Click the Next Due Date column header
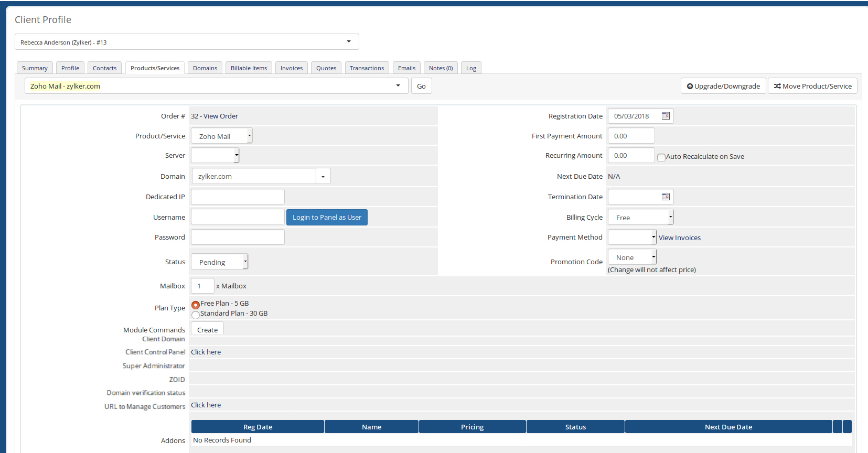Image resolution: width=868 pixels, height=453 pixels. click(x=728, y=427)
